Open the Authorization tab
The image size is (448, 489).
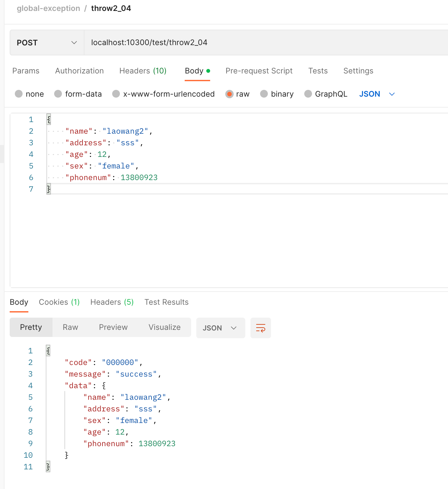pos(79,71)
